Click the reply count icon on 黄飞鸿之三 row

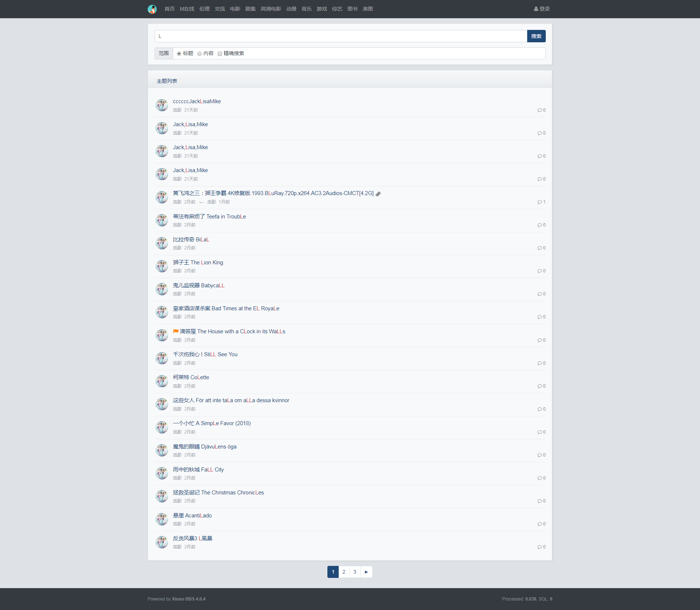pos(539,202)
